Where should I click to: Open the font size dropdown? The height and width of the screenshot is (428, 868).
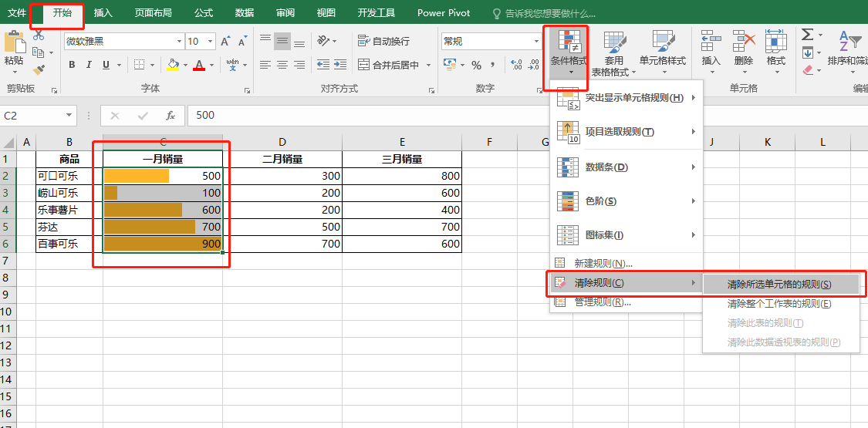[x=211, y=42]
